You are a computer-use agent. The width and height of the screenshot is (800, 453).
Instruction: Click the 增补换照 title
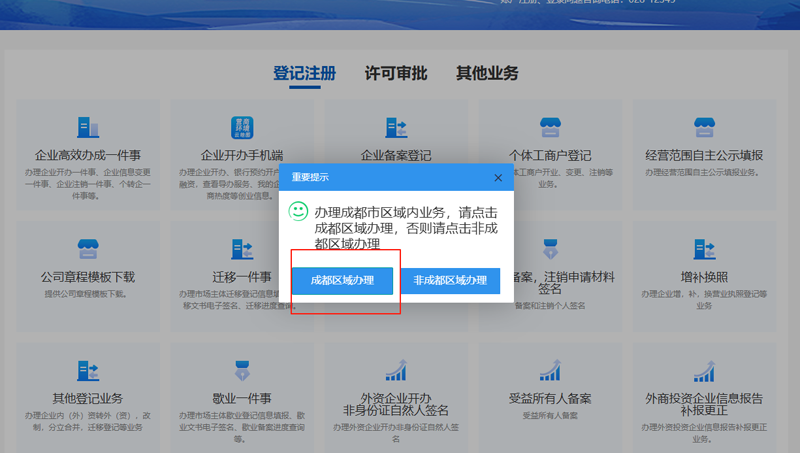coord(704,277)
